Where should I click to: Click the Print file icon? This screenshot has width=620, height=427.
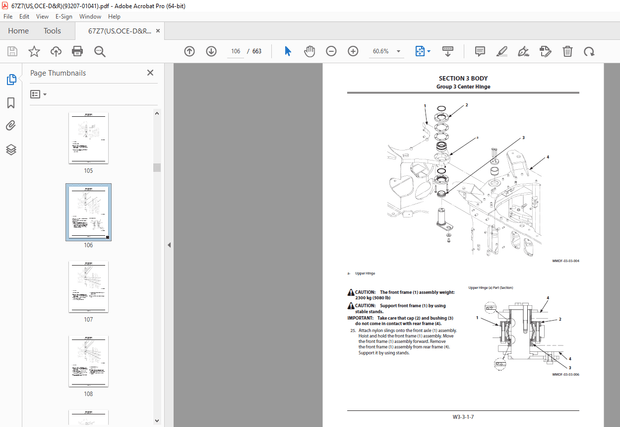(x=77, y=51)
